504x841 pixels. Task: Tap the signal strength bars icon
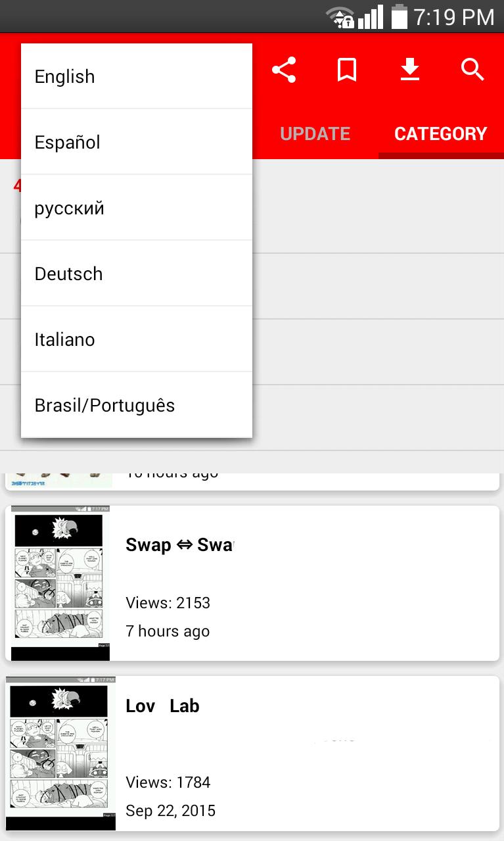coord(371,17)
